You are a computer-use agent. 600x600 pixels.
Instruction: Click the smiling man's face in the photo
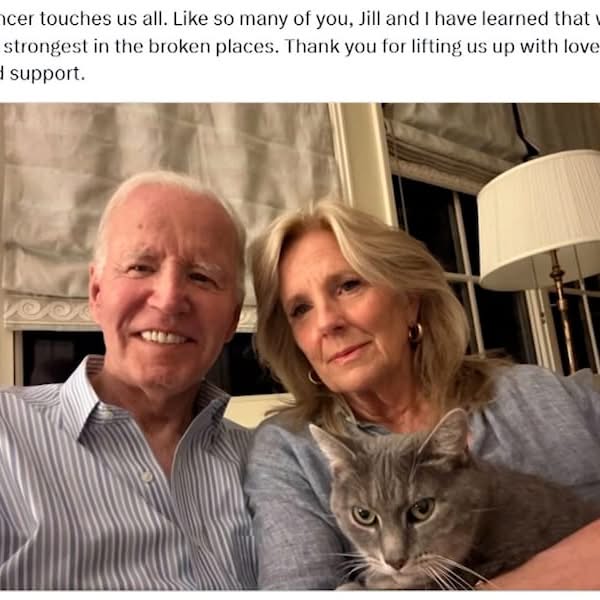[x=165, y=291]
